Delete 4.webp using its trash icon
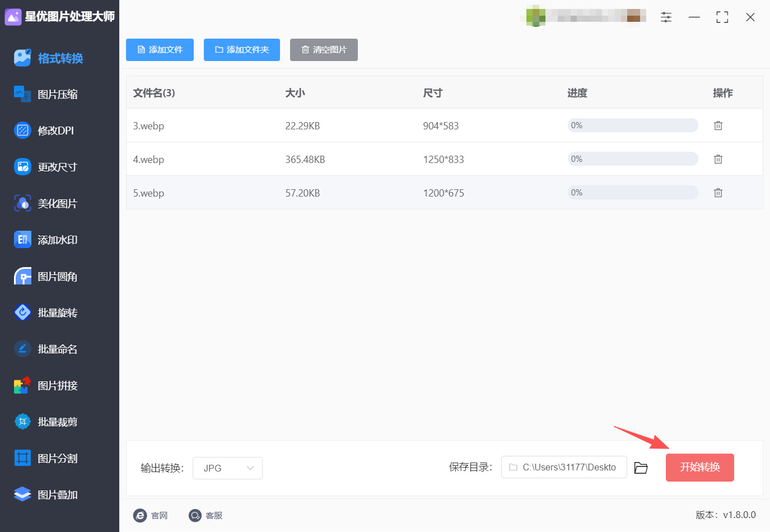Screen dimensions: 770x532 click(718, 159)
